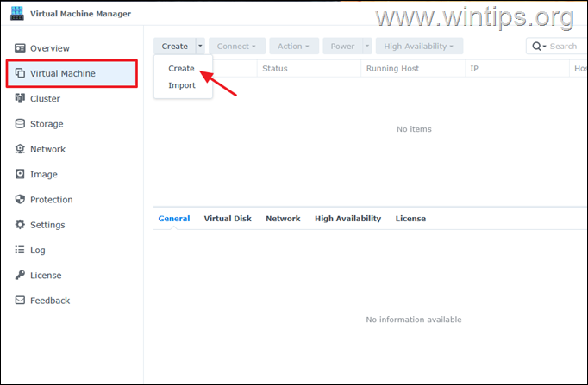
Task: Click the Feedback envelope icon
Action: (x=20, y=300)
